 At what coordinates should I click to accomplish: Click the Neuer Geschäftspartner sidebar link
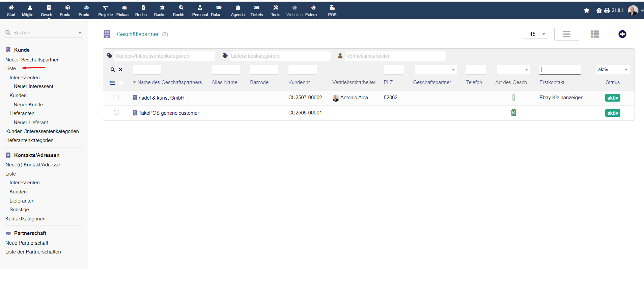coord(32,60)
